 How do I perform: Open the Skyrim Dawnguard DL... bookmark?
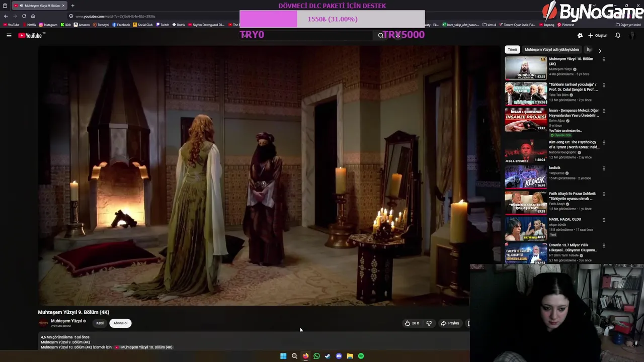pyautogui.click(x=206, y=25)
